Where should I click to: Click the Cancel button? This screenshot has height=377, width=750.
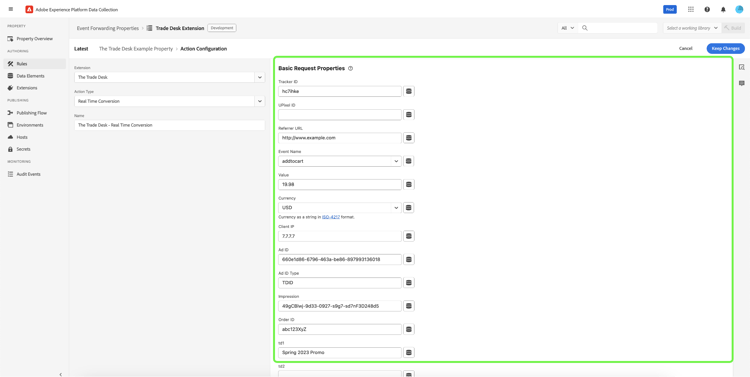click(685, 48)
